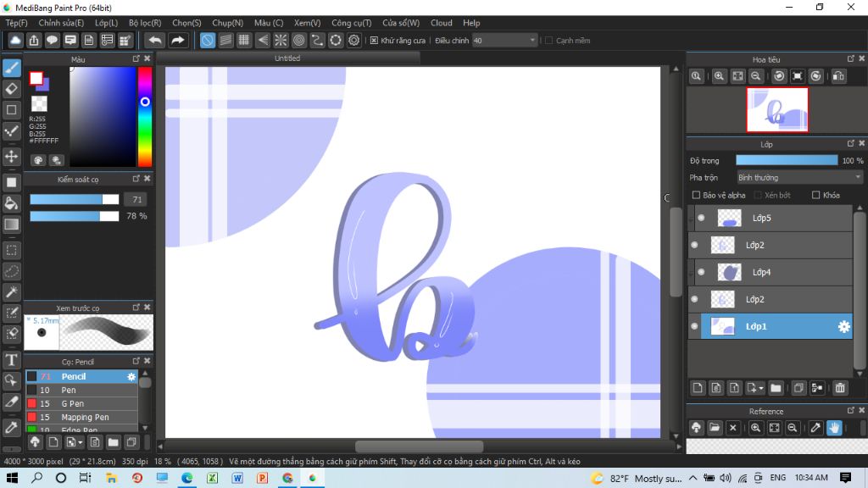This screenshot has height=488, width=868.
Task: Select the Pen brush in list
Action: [81, 390]
